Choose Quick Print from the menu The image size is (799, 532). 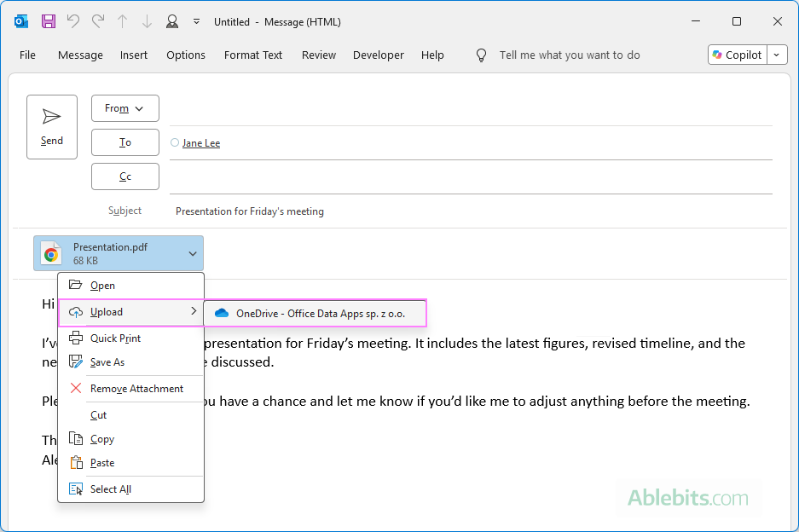tap(131, 338)
